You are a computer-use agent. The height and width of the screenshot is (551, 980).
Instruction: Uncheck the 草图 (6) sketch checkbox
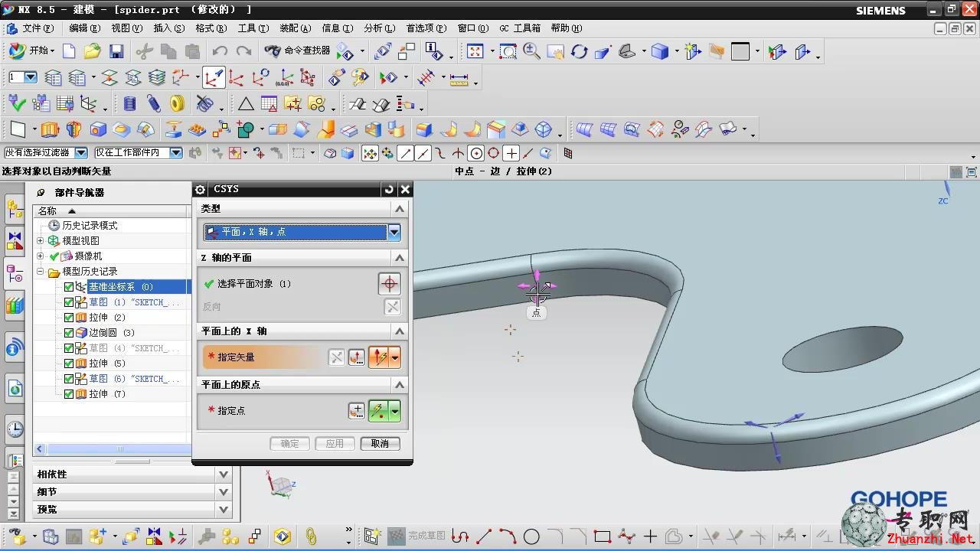(69, 379)
